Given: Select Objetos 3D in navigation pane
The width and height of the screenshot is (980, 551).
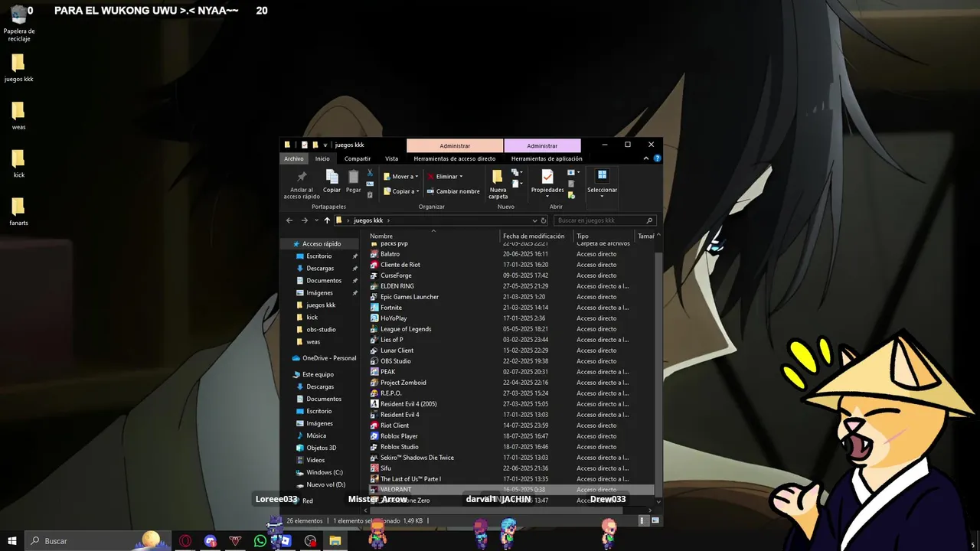Looking at the screenshot, I should point(321,448).
